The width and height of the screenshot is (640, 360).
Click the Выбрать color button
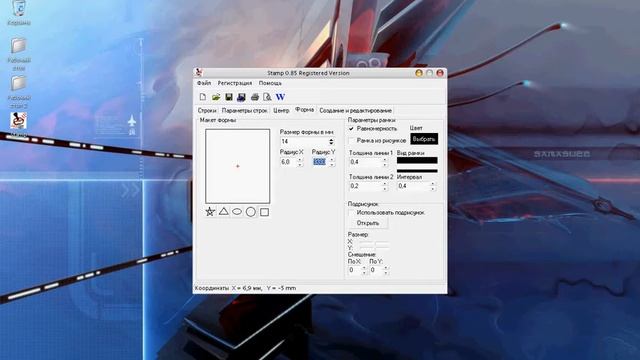click(424, 139)
